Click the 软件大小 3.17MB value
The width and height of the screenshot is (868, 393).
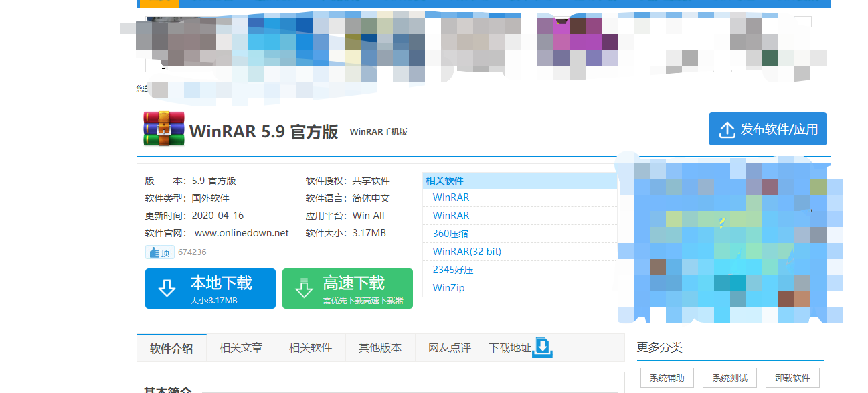pyautogui.click(x=369, y=233)
